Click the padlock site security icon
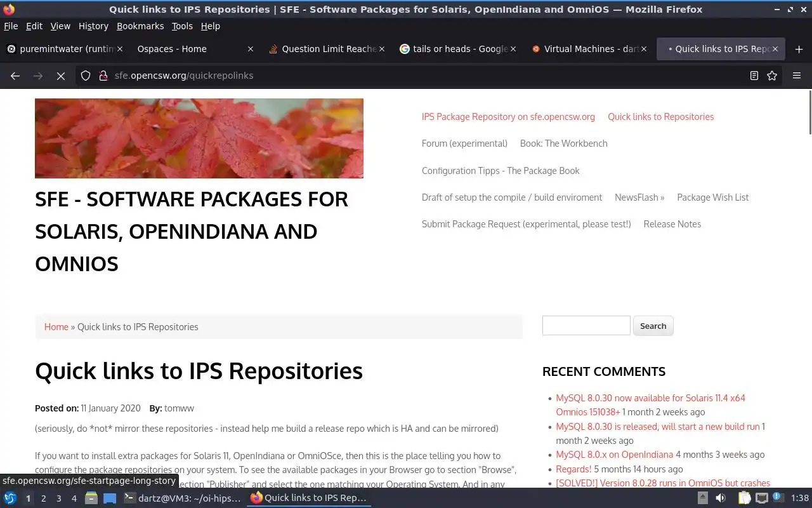 (x=103, y=76)
